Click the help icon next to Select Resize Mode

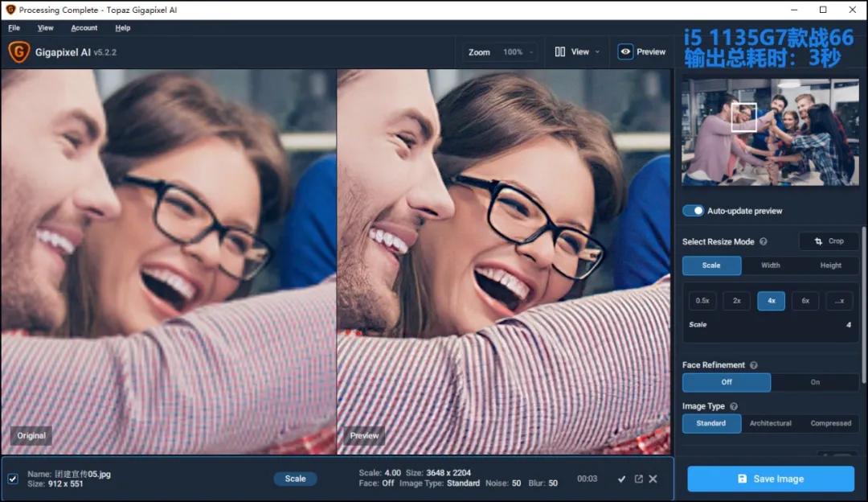pos(761,241)
